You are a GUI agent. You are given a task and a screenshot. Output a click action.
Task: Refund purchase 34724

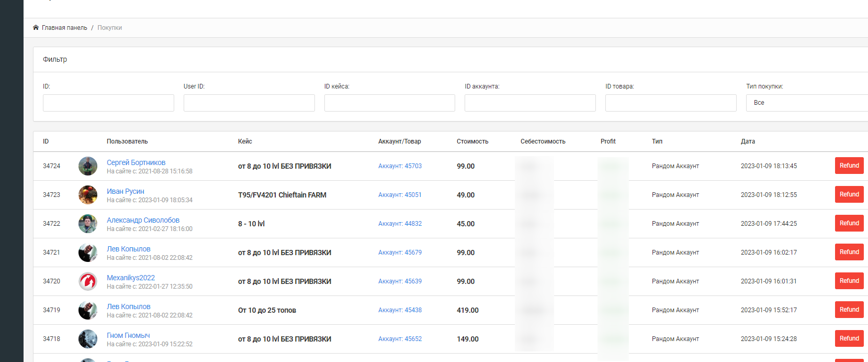(849, 166)
